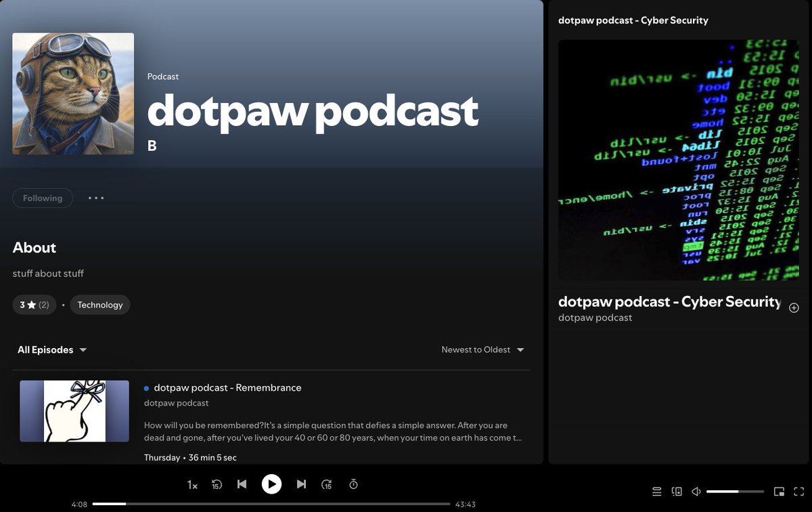
Task: Open the dotpaw podcast link under the episode art
Action: click(x=594, y=317)
